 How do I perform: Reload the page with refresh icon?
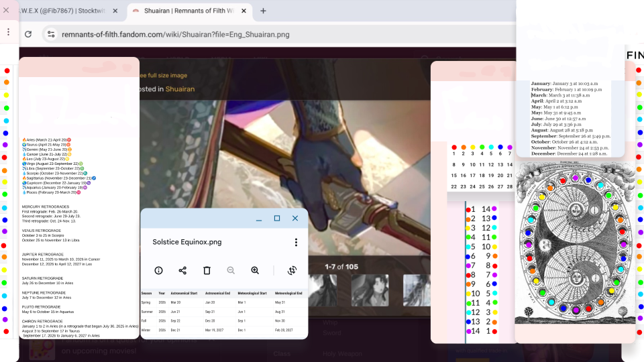(x=28, y=34)
